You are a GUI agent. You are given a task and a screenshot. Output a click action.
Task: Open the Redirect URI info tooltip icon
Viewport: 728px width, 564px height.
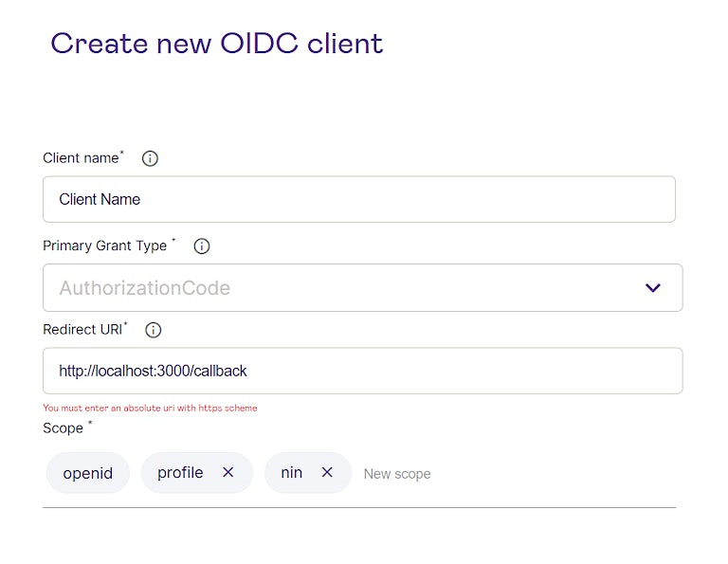(x=154, y=330)
